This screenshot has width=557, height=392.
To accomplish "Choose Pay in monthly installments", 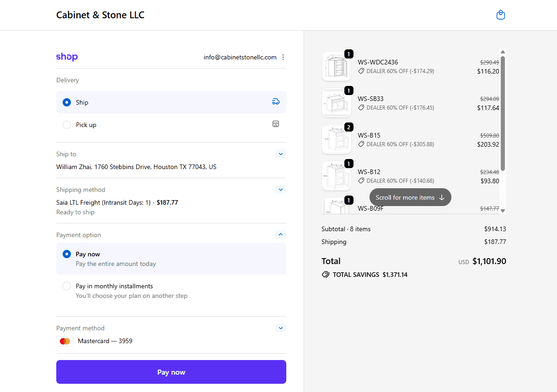I will 67,286.
